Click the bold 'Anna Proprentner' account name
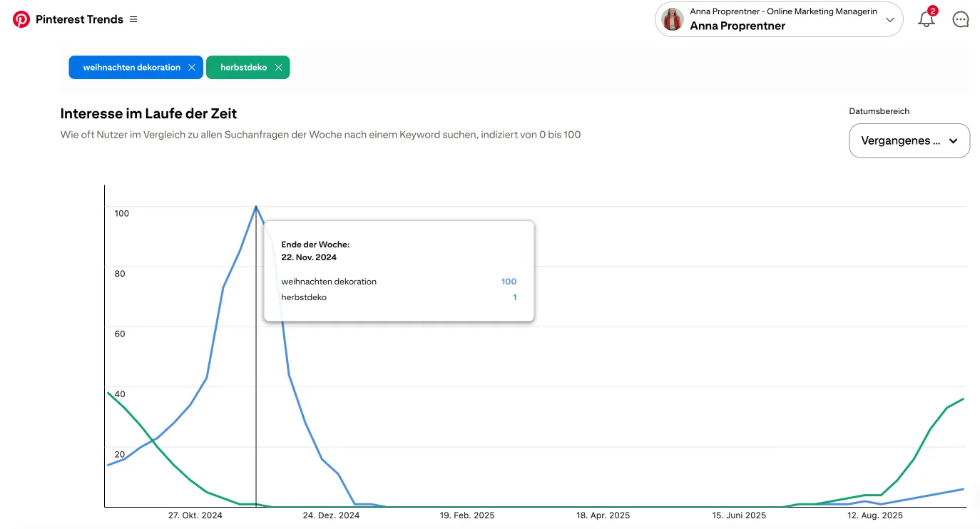This screenshot has width=980, height=529. 737,26
